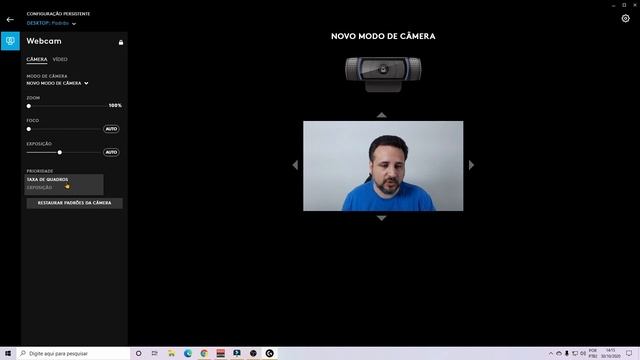
Task: Pan camera right with the right arrow
Action: 471,165
